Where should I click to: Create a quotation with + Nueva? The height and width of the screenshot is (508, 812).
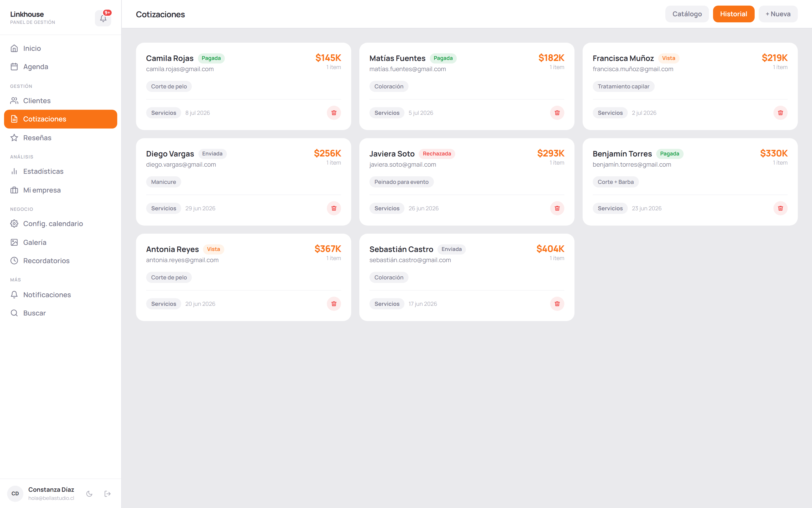pos(778,14)
